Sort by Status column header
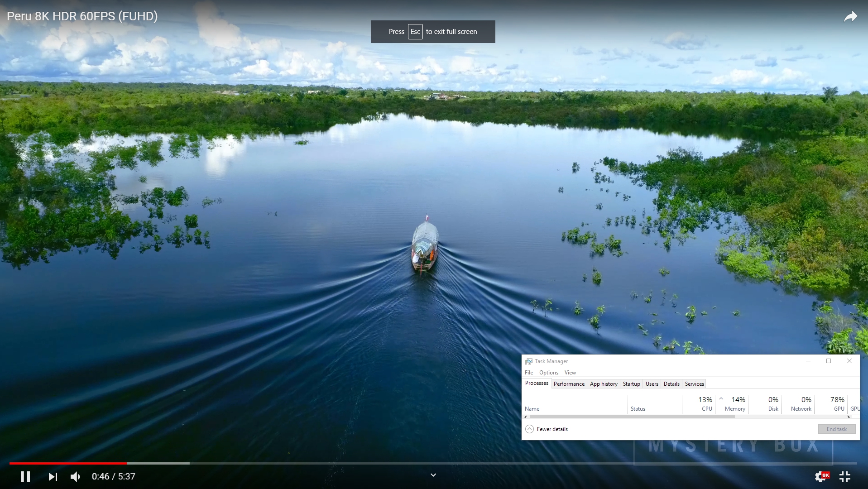 click(x=655, y=404)
